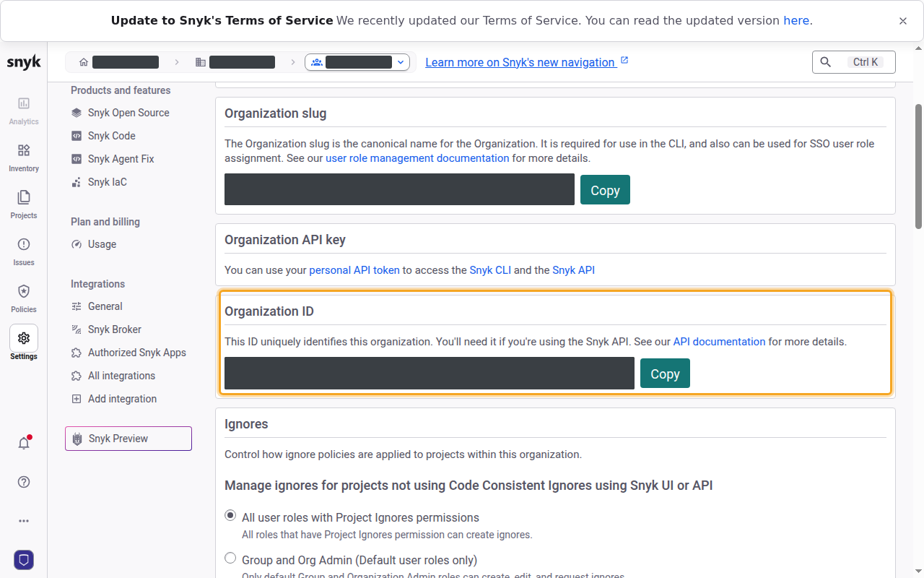Click the purple shield icon at bottom
The width and height of the screenshot is (924, 578).
click(24, 560)
